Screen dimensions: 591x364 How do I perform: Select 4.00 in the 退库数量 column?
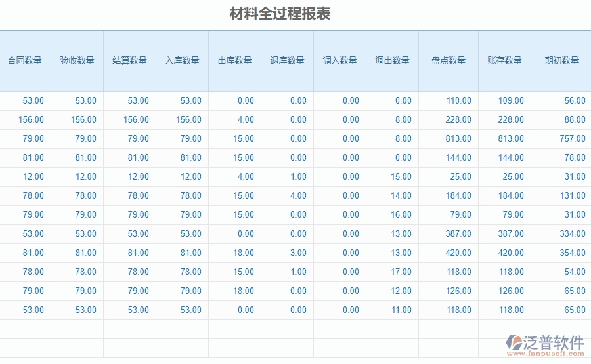(x=298, y=195)
